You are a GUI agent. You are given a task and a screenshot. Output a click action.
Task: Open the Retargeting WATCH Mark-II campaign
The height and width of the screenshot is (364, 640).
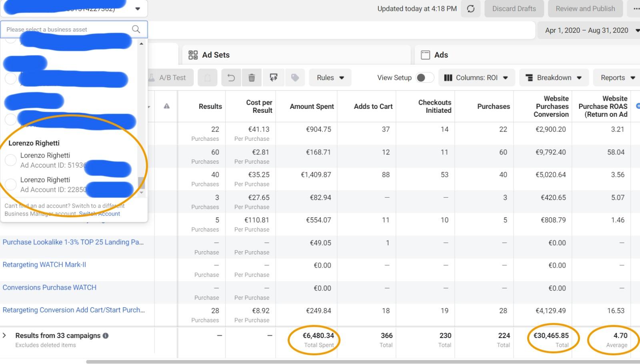44,265
